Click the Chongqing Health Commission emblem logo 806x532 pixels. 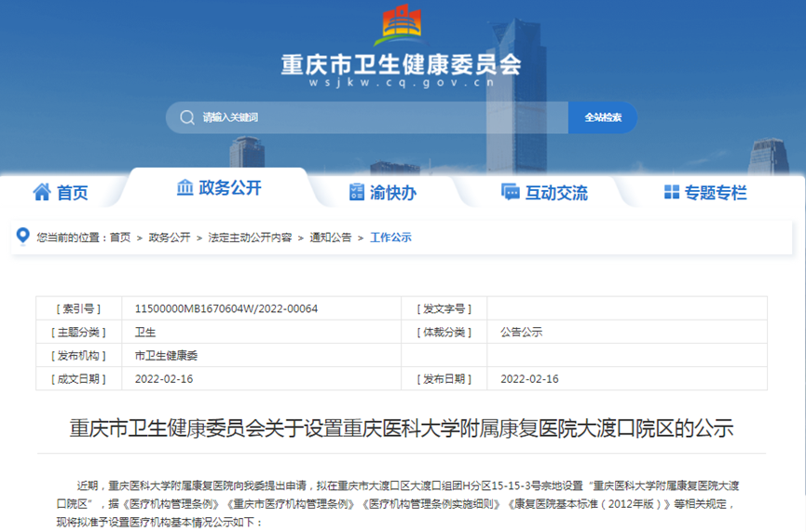[x=401, y=24]
